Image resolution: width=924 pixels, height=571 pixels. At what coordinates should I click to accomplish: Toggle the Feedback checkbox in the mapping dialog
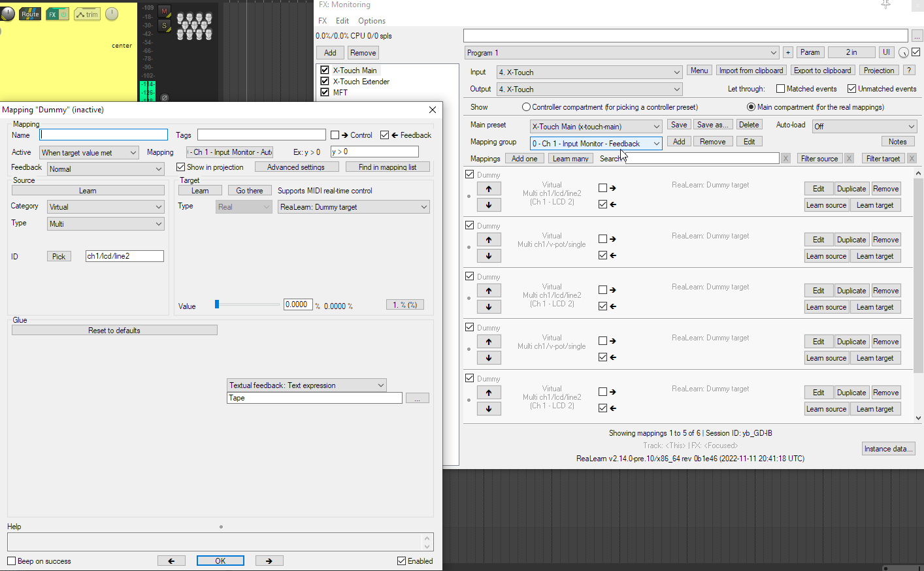(385, 135)
